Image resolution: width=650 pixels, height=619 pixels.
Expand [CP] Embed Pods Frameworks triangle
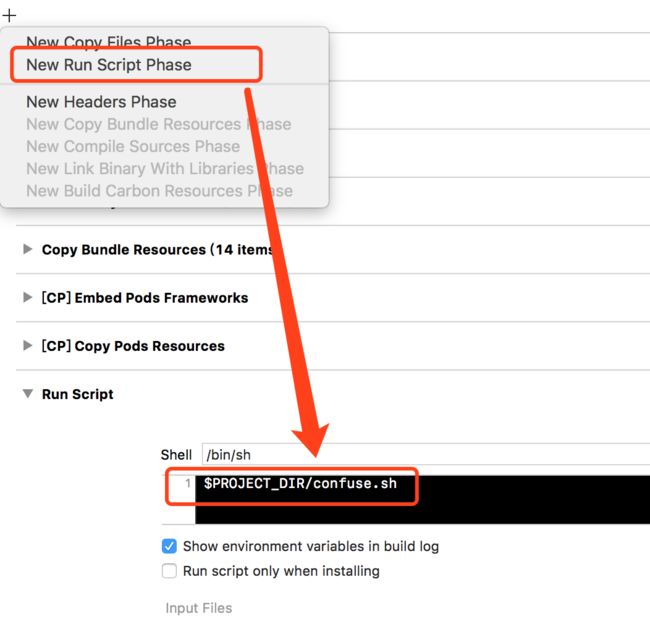point(28,297)
